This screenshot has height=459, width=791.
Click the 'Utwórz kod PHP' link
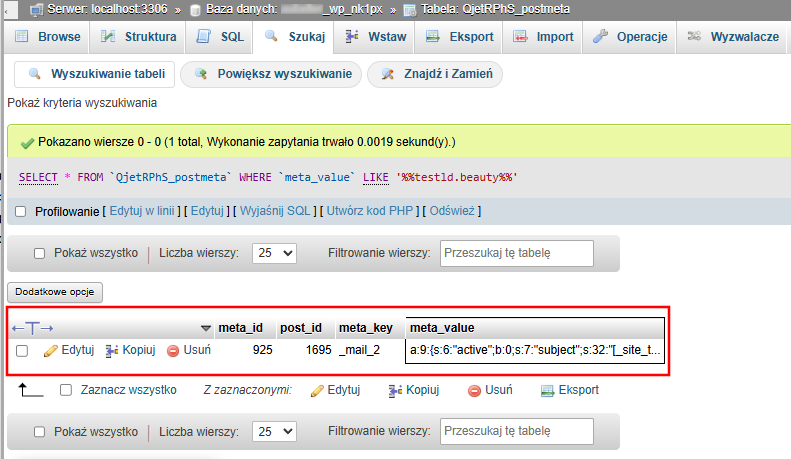click(370, 211)
